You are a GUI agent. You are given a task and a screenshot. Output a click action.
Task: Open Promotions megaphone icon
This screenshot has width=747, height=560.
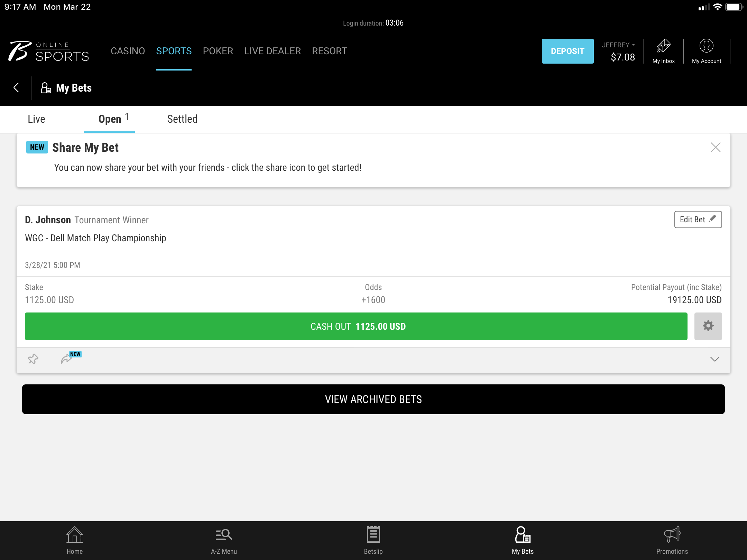672,540
